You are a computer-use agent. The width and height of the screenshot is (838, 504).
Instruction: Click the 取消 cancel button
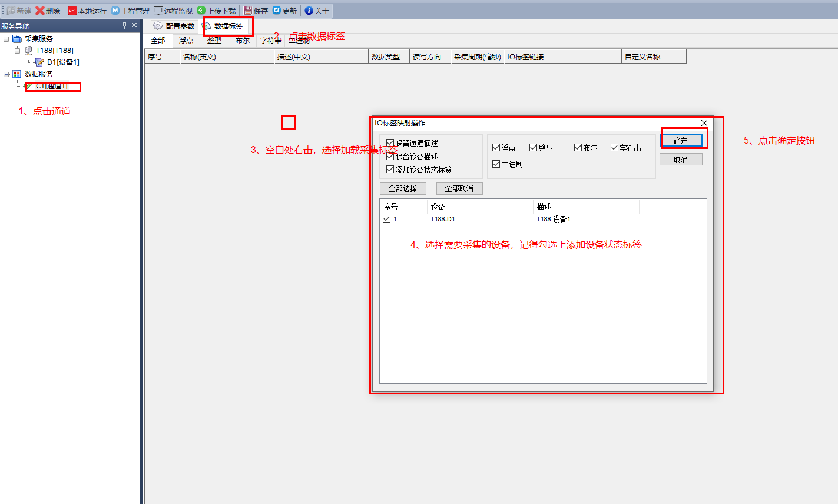point(681,160)
